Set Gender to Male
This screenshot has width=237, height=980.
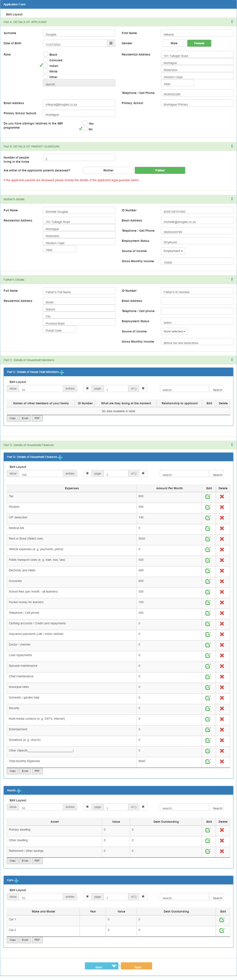174,43
